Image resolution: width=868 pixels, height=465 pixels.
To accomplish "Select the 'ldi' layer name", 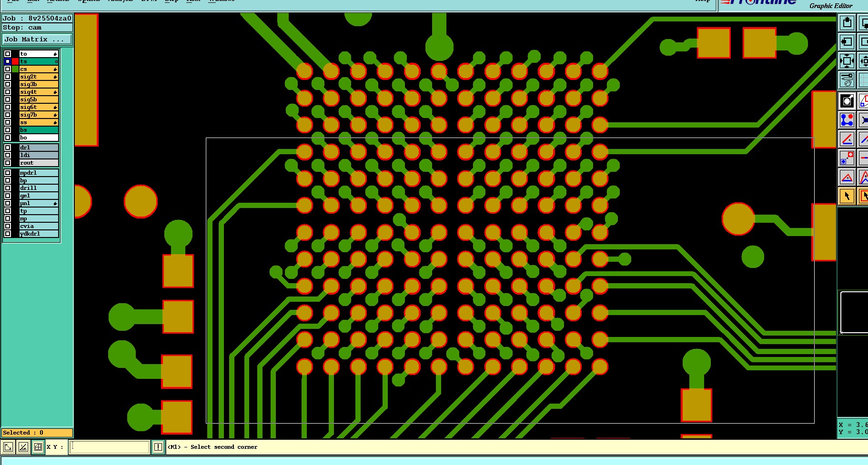I will coord(39,155).
